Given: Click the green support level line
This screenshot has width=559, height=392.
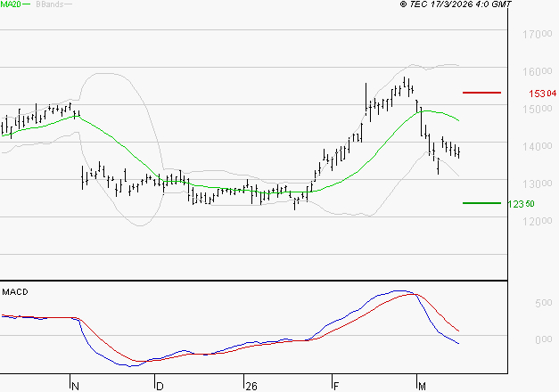Looking at the screenshot, I should tap(481, 203).
